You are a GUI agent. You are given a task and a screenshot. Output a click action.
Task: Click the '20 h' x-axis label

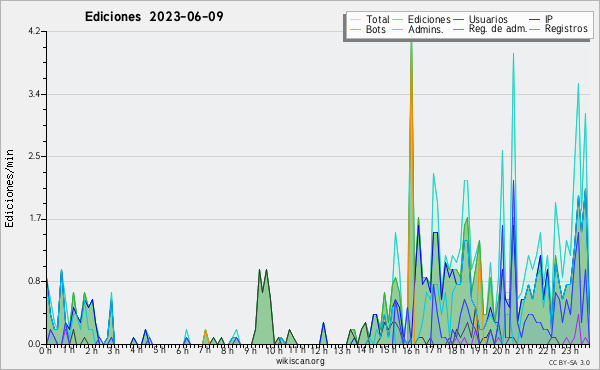(501, 350)
